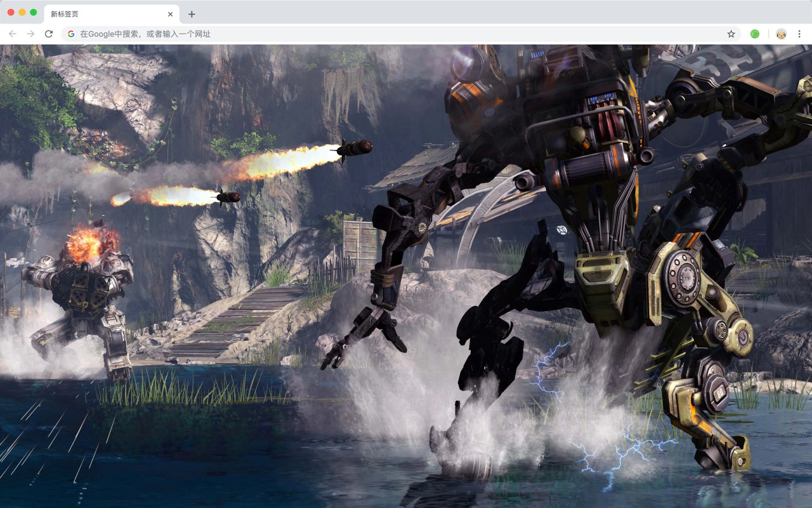Reload the current page
The width and height of the screenshot is (812, 508).
click(48, 34)
